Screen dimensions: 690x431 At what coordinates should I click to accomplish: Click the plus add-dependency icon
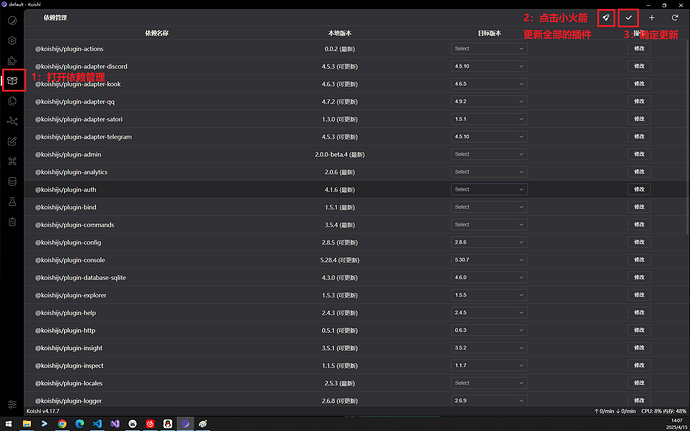pyautogui.click(x=652, y=18)
